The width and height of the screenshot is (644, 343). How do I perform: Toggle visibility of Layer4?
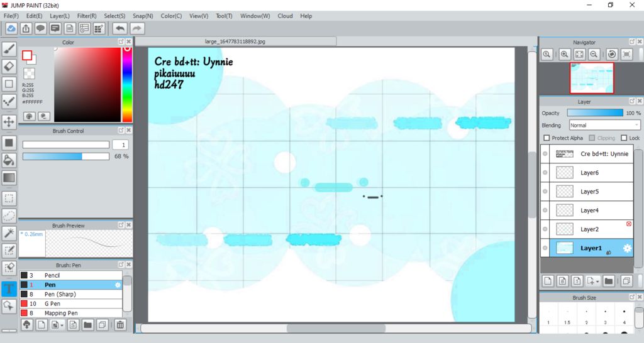[545, 210]
